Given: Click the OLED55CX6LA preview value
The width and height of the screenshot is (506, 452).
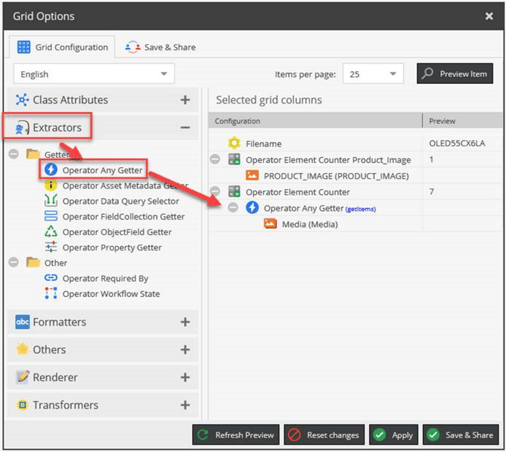Looking at the screenshot, I should (x=457, y=143).
